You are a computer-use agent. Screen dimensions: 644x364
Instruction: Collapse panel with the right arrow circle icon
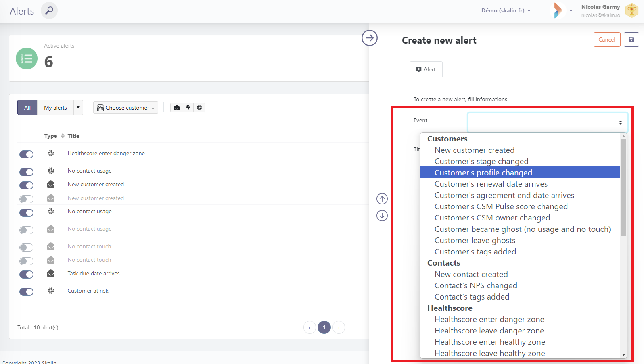pyautogui.click(x=369, y=38)
